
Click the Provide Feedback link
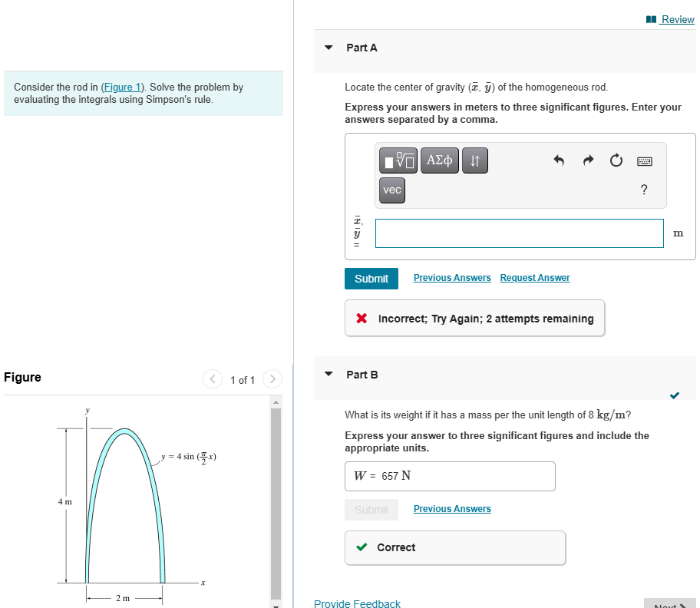357,603
